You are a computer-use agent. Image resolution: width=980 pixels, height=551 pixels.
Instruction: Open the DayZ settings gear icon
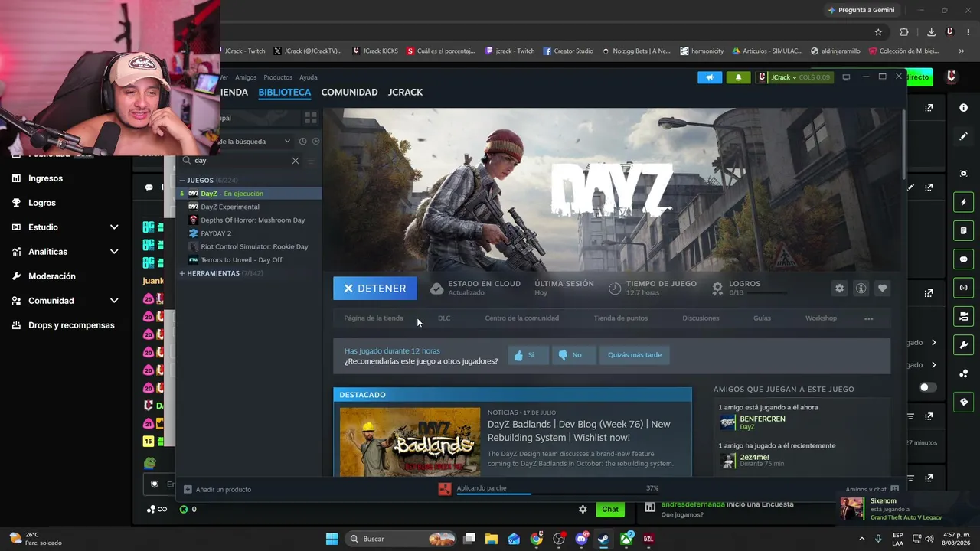coord(840,289)
